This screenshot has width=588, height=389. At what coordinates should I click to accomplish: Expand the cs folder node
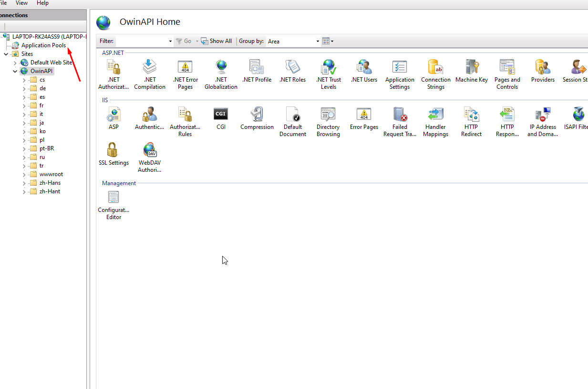pyautogui.click(x=24, y=80)
